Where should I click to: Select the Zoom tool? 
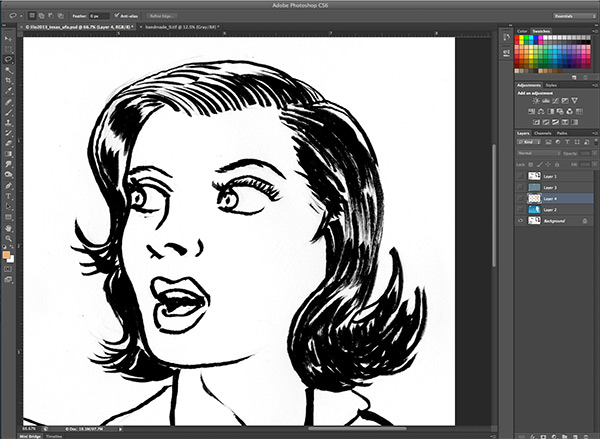pyautogui.click(x=8, y=240)
